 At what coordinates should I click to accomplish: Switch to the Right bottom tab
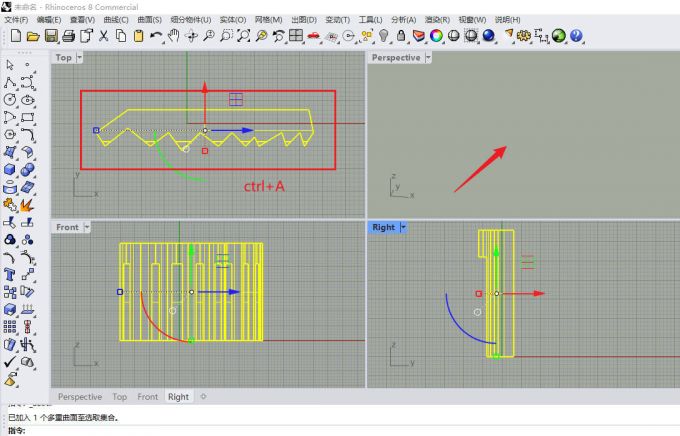(x=178, y=397)
